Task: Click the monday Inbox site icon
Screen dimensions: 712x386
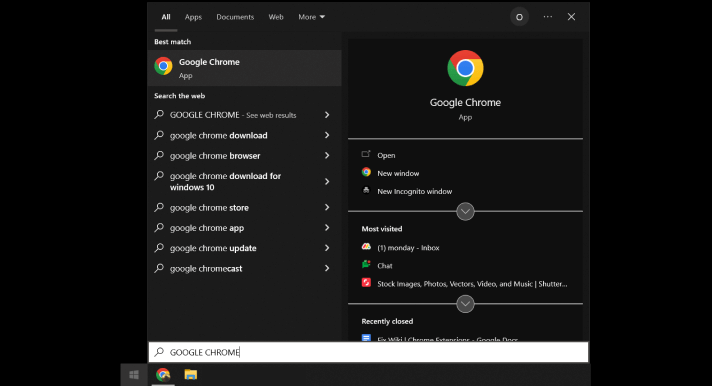Action: pyautogui.click(x=366, y=247)
